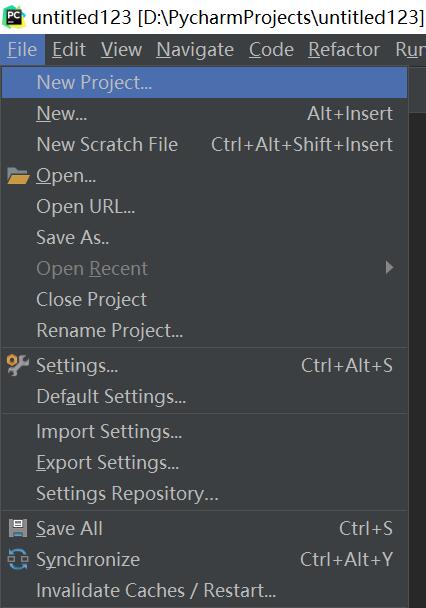Choose Save As.. entry

204,237
